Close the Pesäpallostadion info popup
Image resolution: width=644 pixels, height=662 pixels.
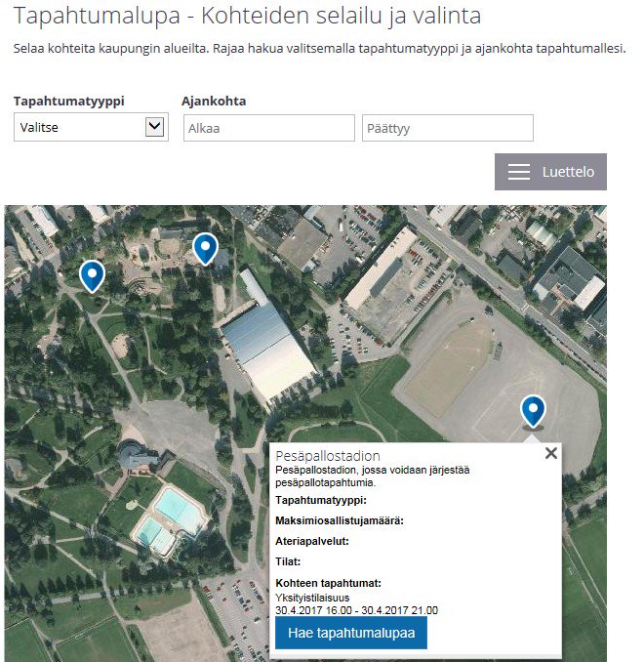550,453
